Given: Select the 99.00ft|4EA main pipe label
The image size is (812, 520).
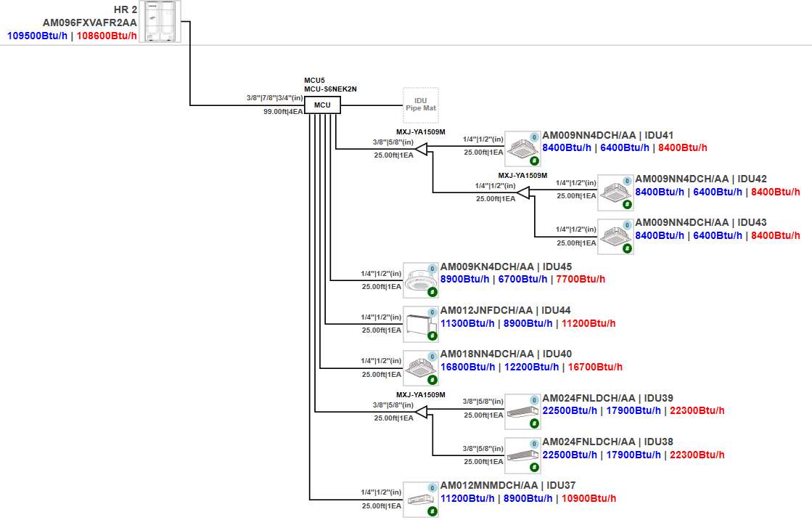Looking at the screenshot, I should pyautogui.click(x=283, y=112).
